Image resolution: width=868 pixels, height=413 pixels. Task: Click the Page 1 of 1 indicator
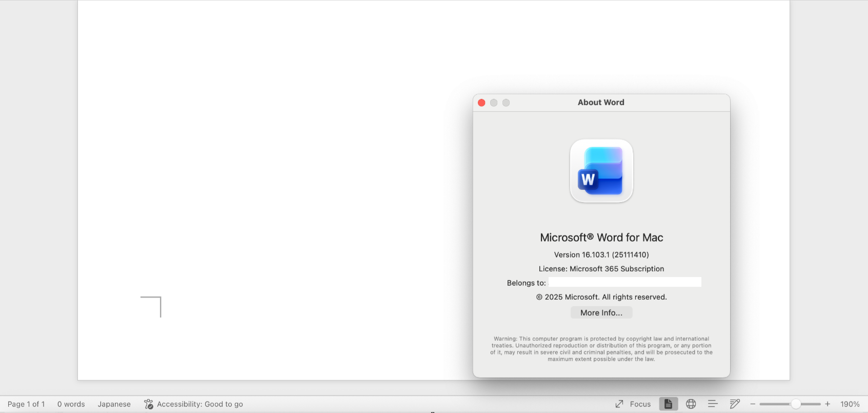coord(26,404)
